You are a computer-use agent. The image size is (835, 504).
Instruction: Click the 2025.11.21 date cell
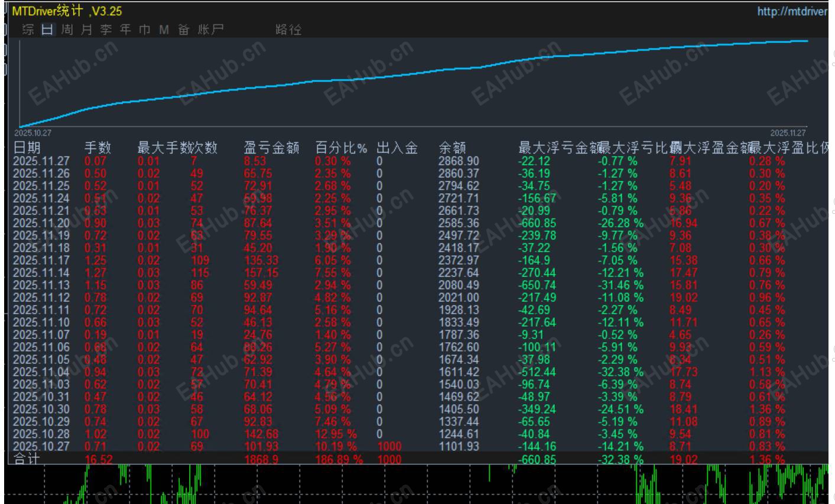(41, 211)
